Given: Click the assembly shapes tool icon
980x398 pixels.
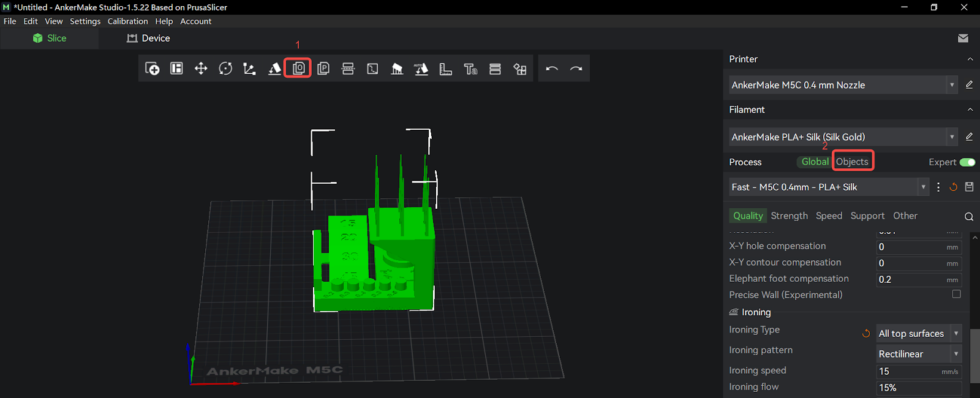Looking at the screenshot, I should coord(520,69).
